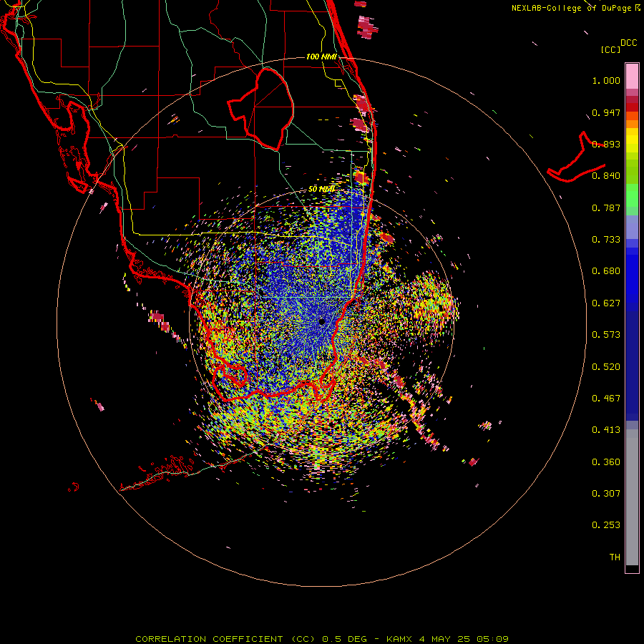Click the 50 NMI range ring label

(321, 189)
